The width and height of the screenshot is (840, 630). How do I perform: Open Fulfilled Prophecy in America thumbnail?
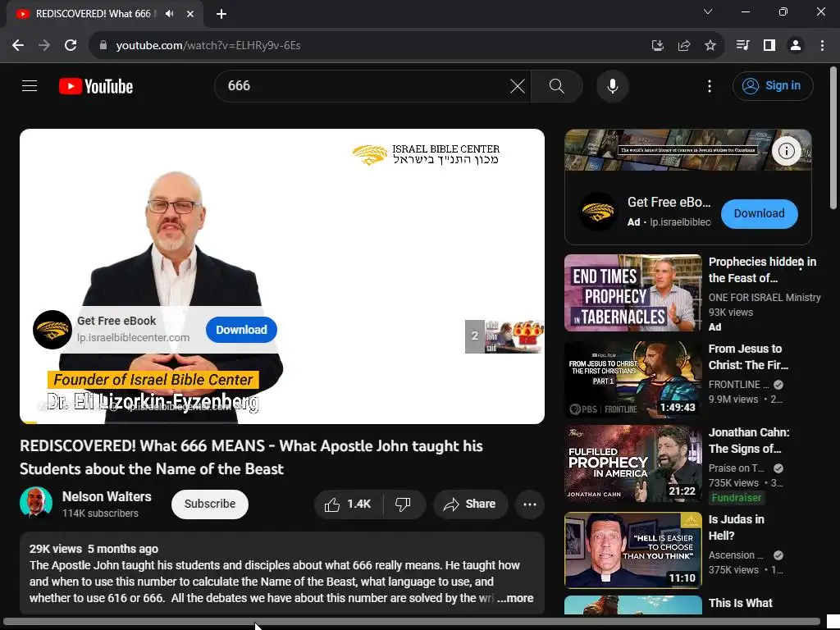(632, 464)
